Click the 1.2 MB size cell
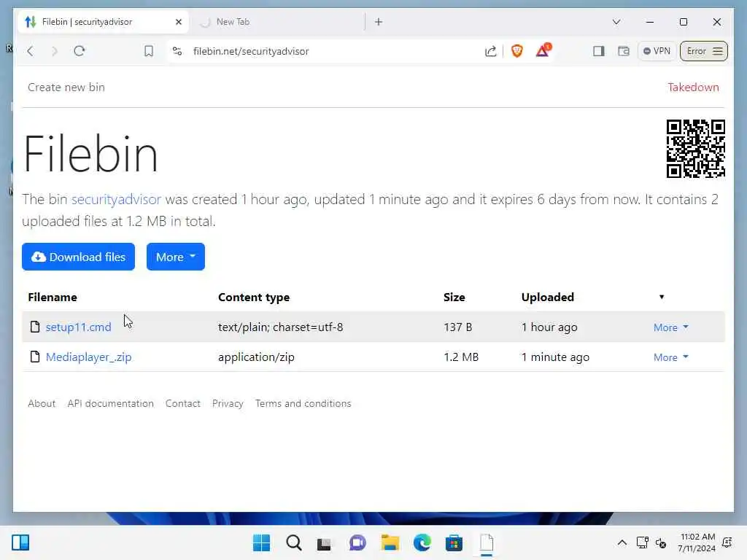Viewport: 747px width, 560px height. click(461, 357)
